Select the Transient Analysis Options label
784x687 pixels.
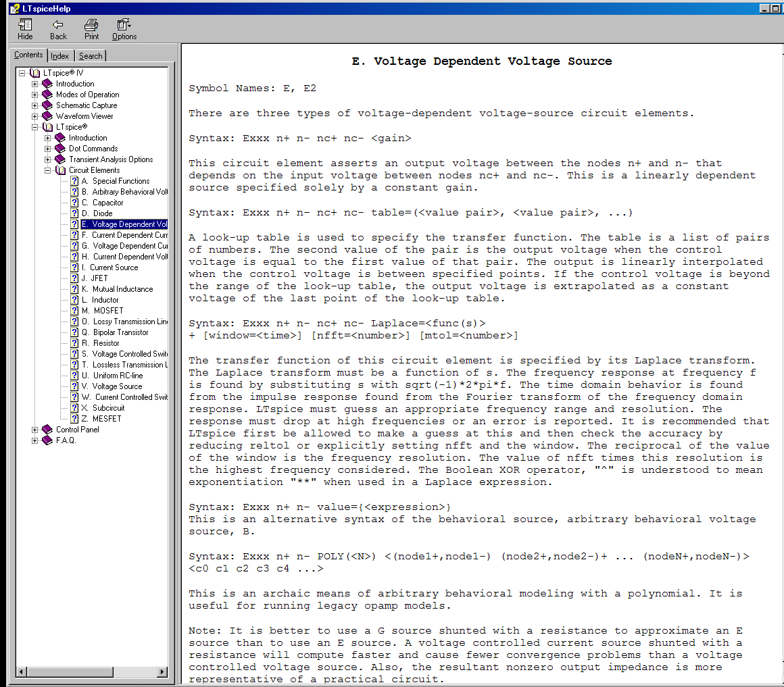click(111, 159)
